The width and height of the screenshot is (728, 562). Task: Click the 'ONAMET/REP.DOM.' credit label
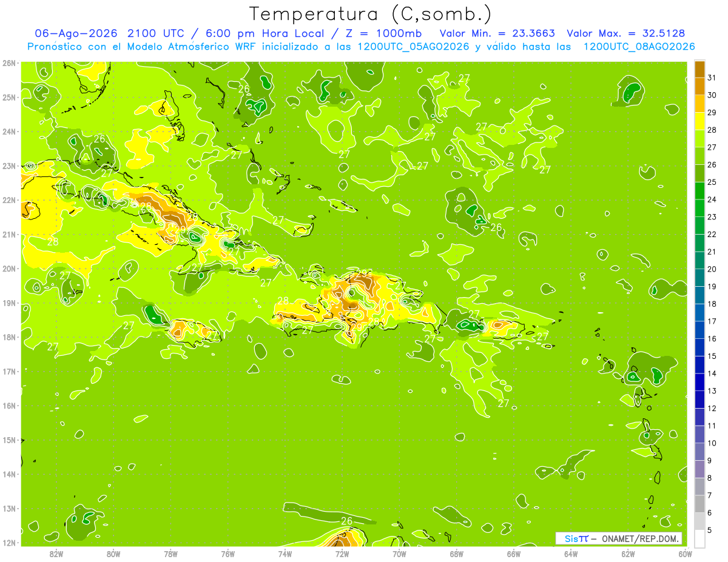(x=639, y=538)
